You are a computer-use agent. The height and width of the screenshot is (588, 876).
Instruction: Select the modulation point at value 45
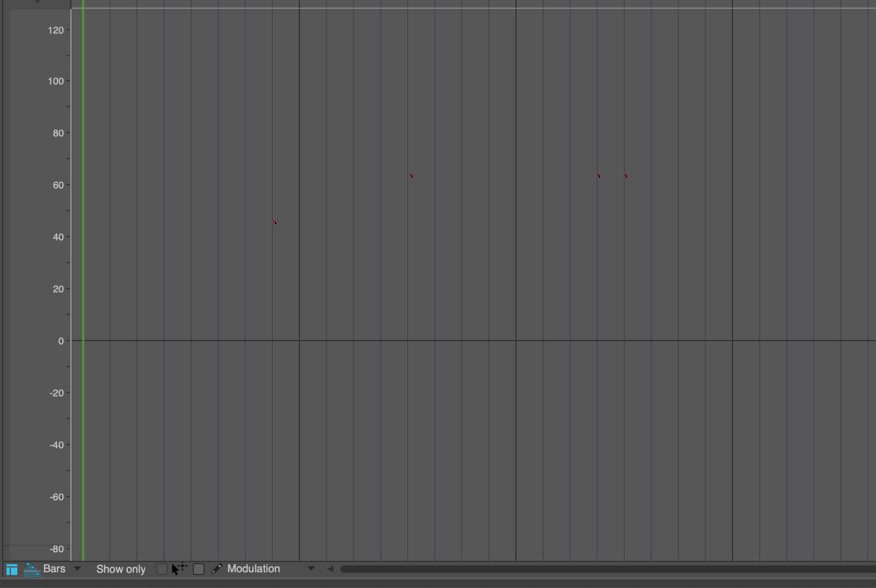[x=274, y=222]
